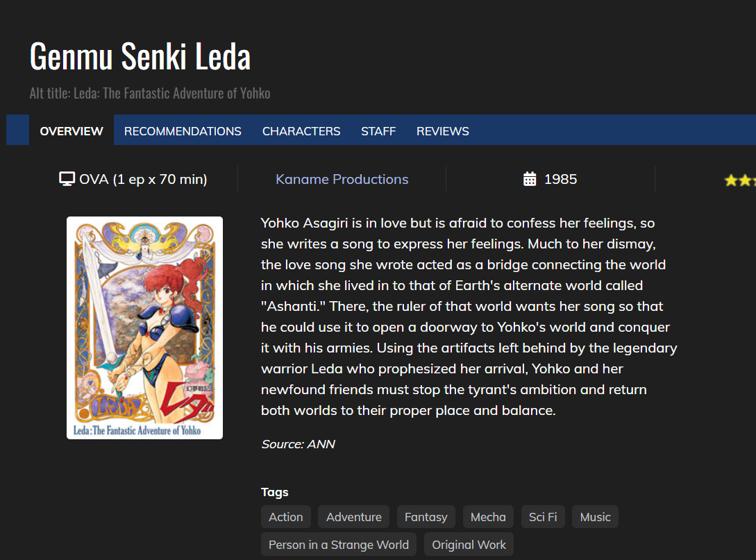Open the Recommendations tab
Viewport: 756px width, 560px height.
click(183, 131)
